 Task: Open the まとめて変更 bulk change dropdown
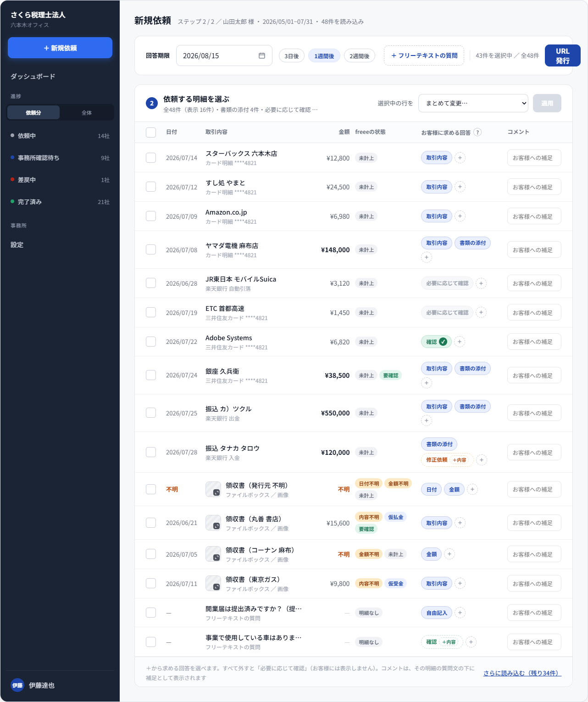click(x=473, y=103)
